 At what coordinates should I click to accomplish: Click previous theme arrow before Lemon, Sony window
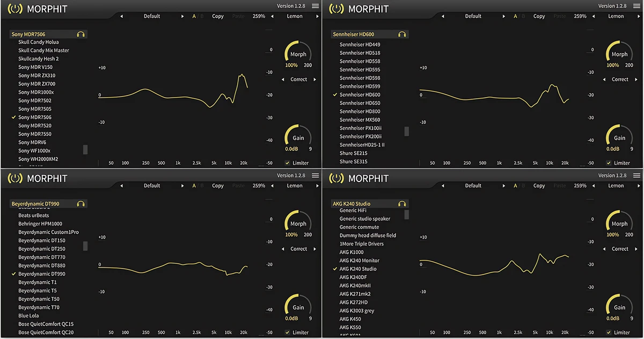click(273, 17)
